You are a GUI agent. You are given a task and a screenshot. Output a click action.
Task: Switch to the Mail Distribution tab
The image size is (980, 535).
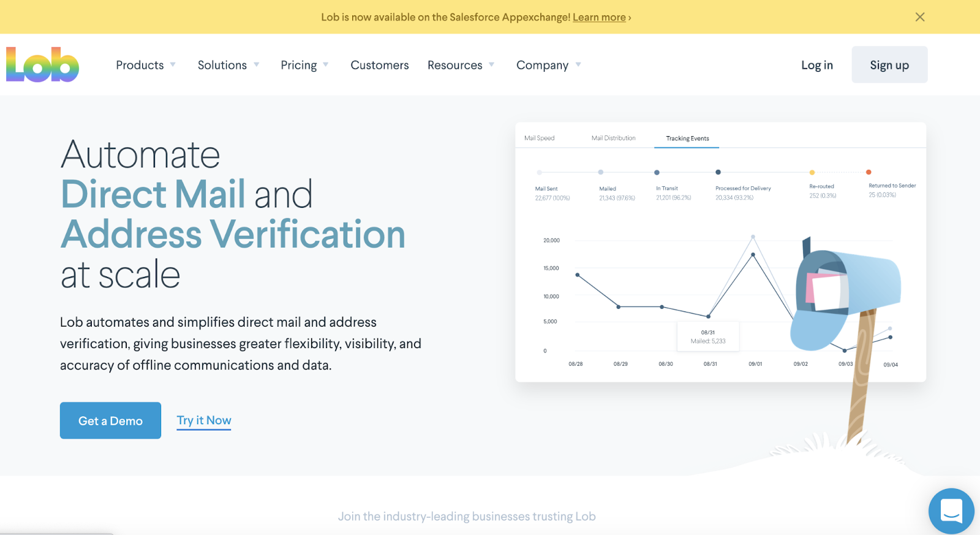point(614,138)
